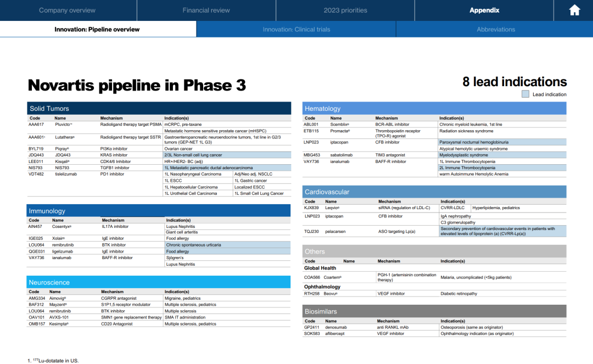593x364 pixels.
Task: Click the 'Ovarian cancer' indication
Action: (x=178, y=149)
